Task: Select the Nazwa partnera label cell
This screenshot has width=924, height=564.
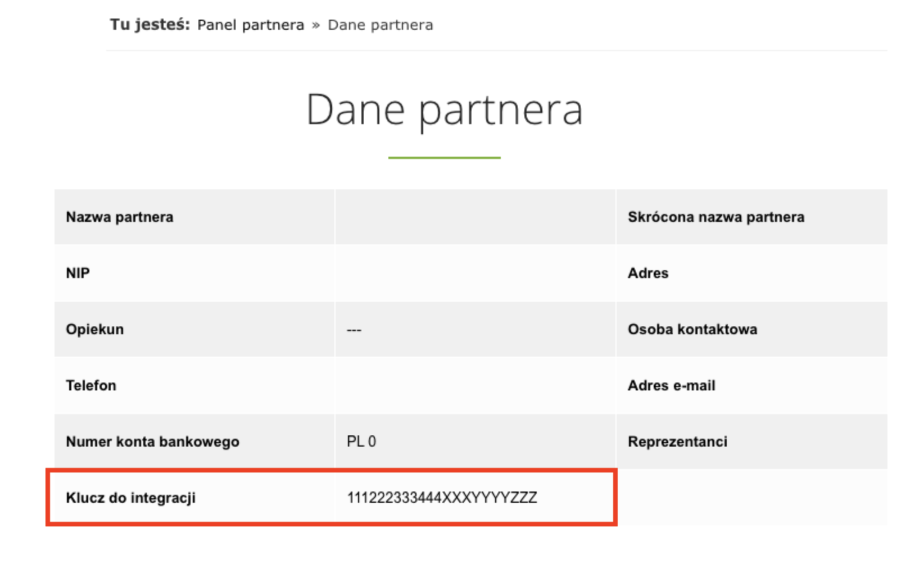Action: 194,217
